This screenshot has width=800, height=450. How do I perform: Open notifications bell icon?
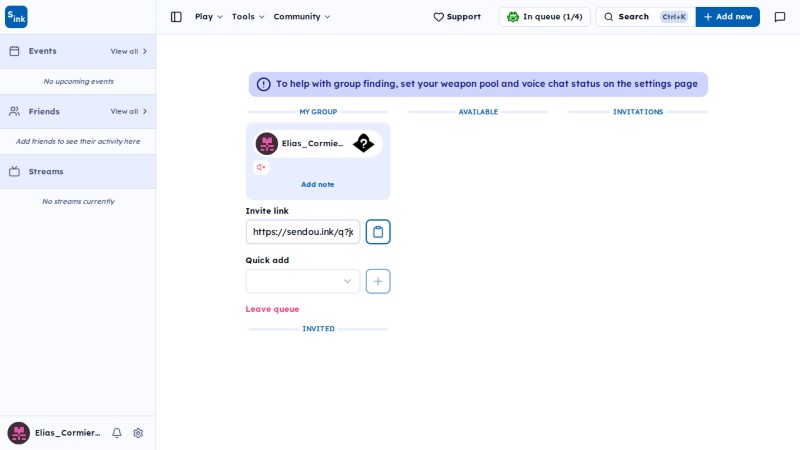[117, 433]
